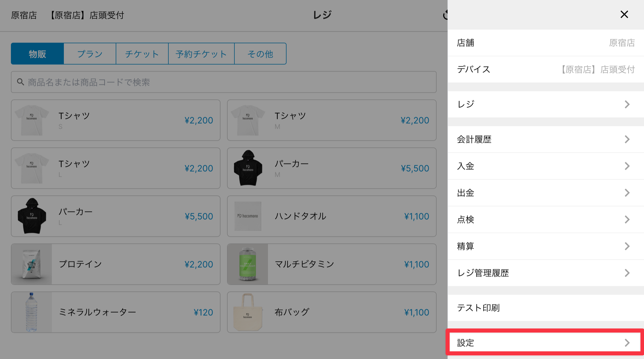
Task: Expand the 設定 menu chevron
Action: [x=627, y=343]
